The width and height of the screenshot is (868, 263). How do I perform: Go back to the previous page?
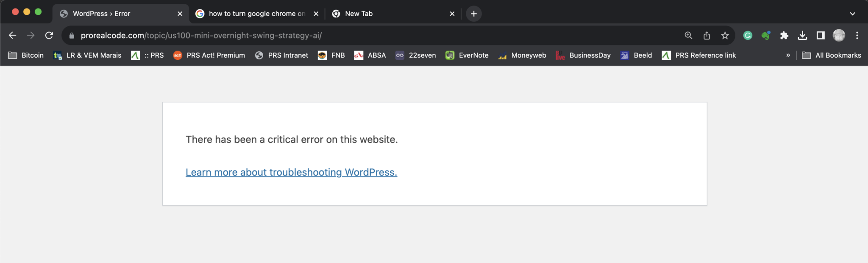tap(12, 36)
